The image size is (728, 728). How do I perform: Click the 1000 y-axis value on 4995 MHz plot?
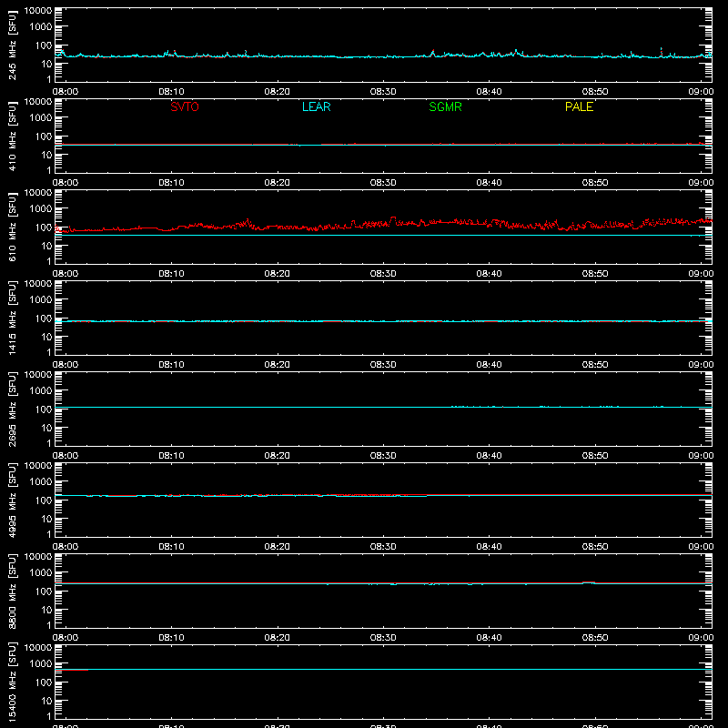click(x=41, y=482)
